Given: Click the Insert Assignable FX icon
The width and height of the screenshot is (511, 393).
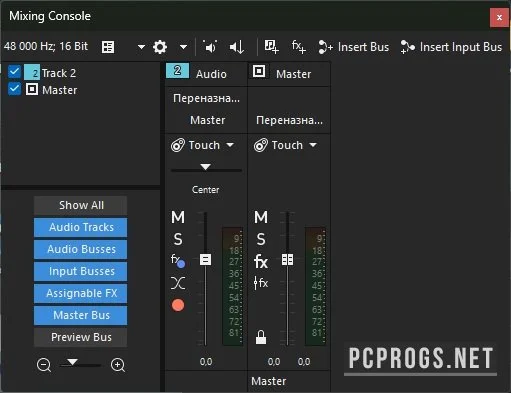Looking at the screenshot, I should pyautogui.click(x=298, y=47).
